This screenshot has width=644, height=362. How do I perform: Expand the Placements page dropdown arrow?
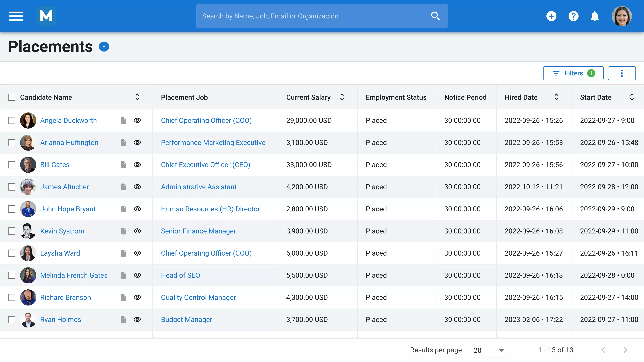(104, 46)
